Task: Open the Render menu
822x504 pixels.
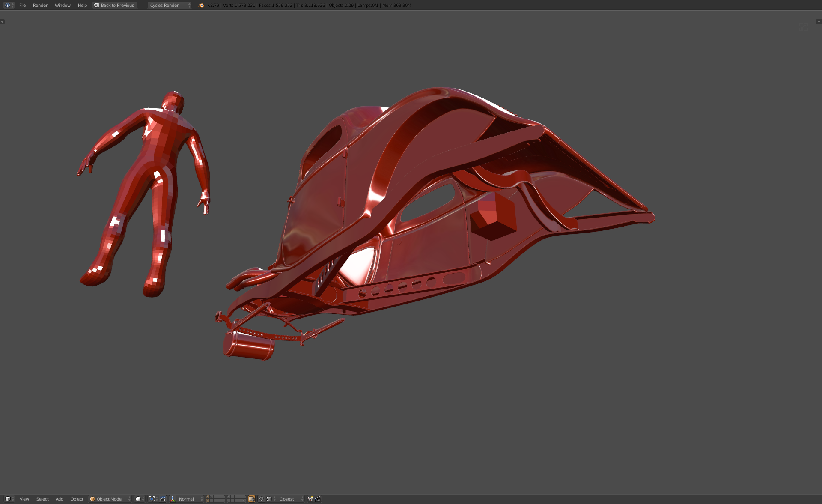Action: pyautogui.click(x=40, y=5)
